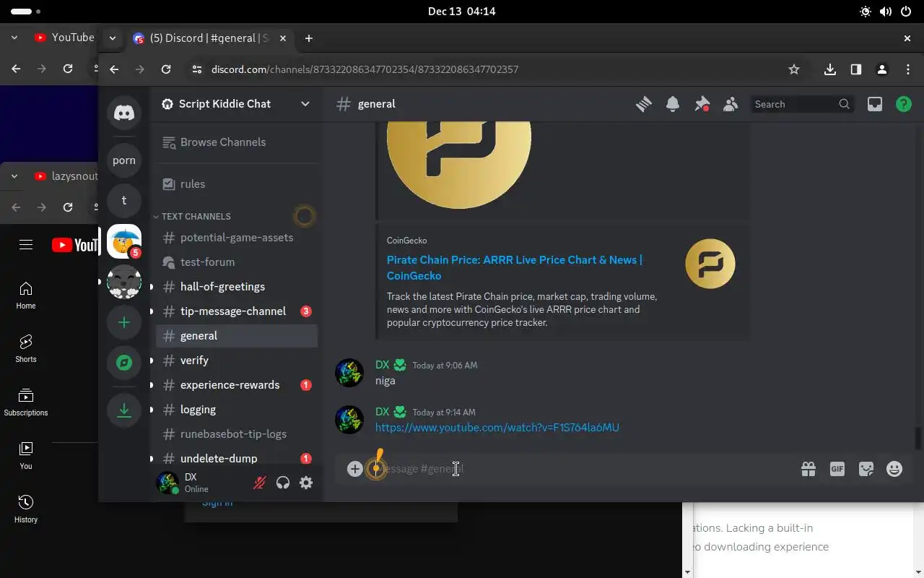Switch to the YouTube browser tab
Image resolution: width=924 pixels, height=578 pixels.
(x=64, y=38)
